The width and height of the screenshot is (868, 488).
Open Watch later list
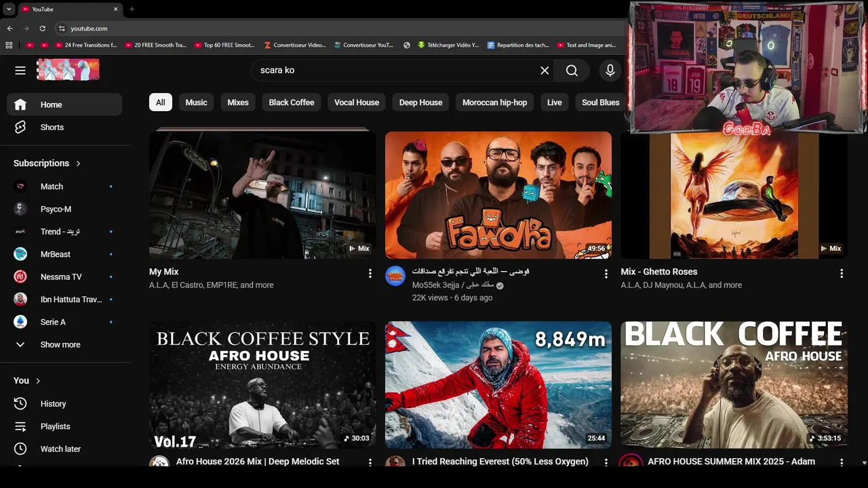[x=64, y=449]
